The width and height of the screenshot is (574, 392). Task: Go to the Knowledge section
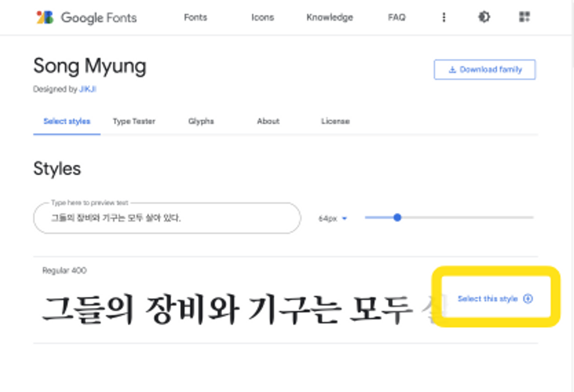click(329, 17)
